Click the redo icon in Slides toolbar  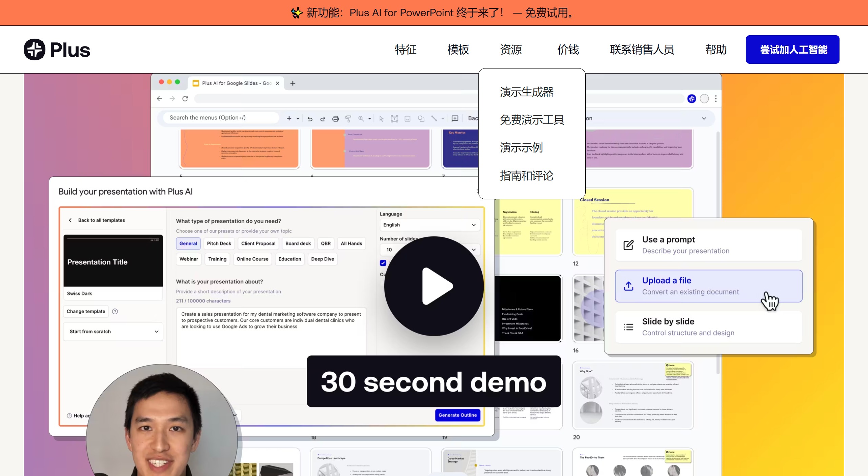point(323,119)
